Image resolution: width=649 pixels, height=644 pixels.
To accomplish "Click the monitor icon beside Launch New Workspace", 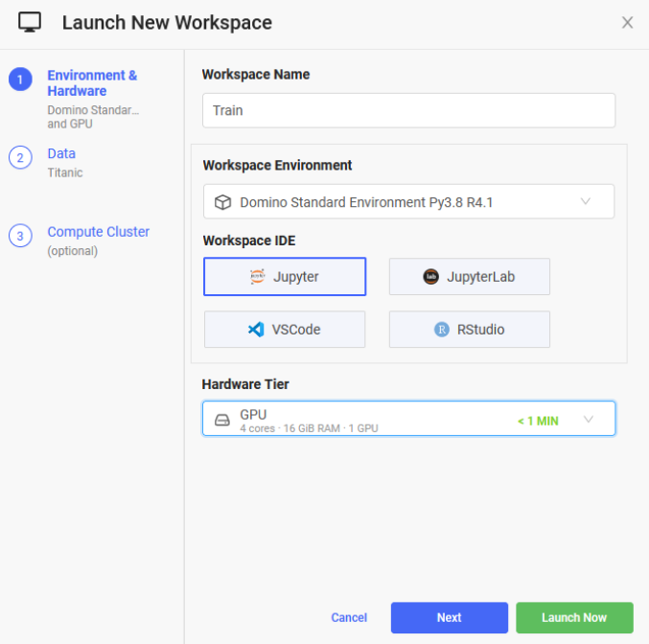I will pos(30,22).
